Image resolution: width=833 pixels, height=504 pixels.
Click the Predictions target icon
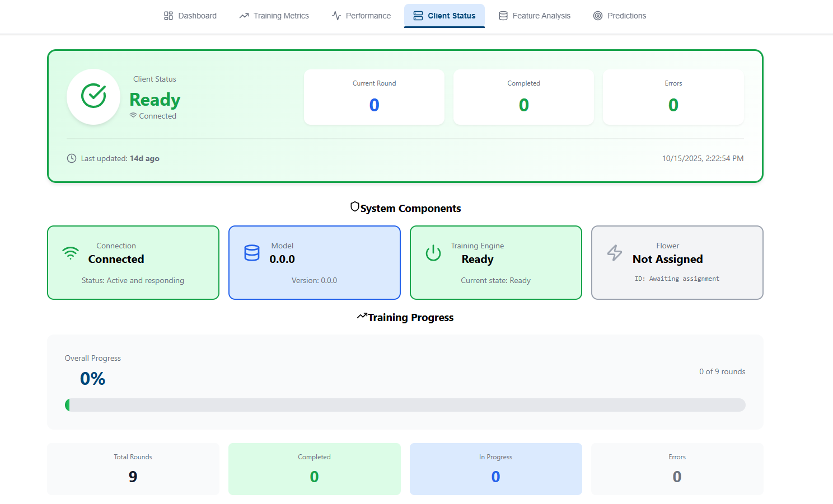point(597,16)
